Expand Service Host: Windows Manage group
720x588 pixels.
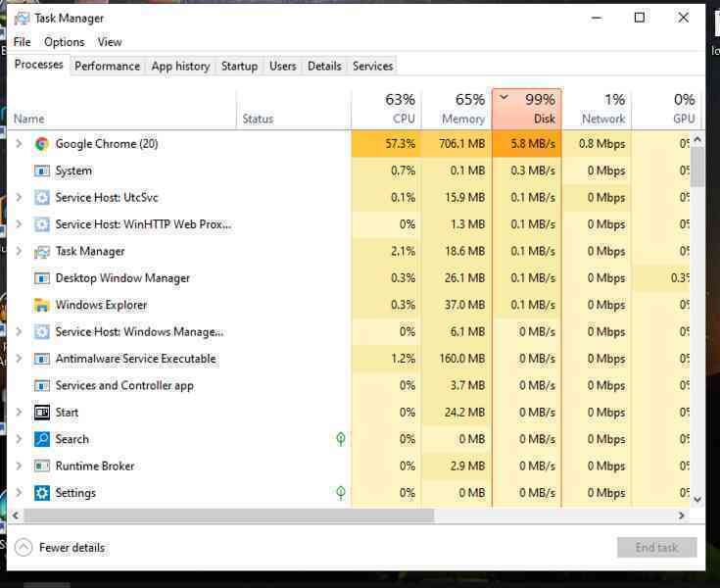coord(19,331)
